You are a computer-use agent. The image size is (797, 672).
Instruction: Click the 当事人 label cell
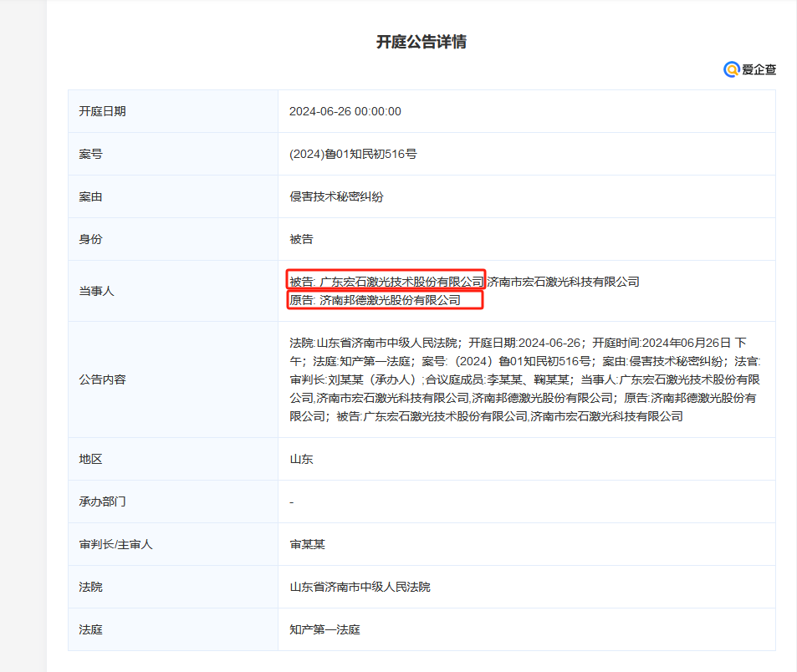173,291
